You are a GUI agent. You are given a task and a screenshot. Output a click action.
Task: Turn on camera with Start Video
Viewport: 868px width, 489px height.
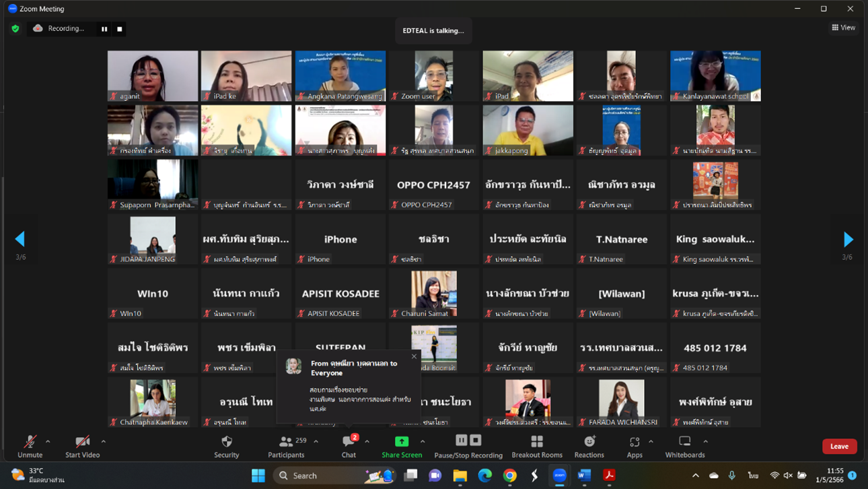(82, 446)
